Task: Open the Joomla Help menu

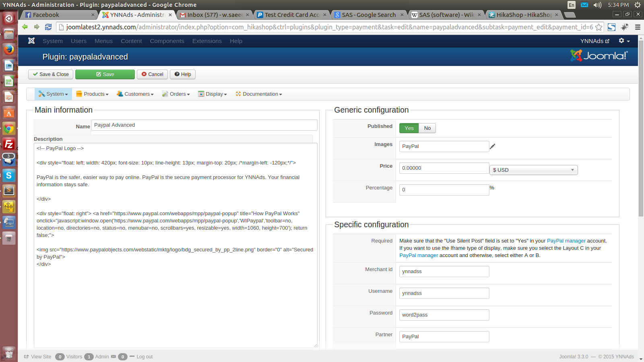Action: (236, 41)
